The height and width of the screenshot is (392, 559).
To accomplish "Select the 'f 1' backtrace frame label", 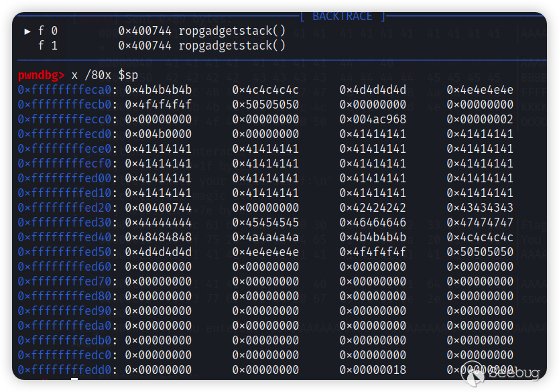I will 48,46.
